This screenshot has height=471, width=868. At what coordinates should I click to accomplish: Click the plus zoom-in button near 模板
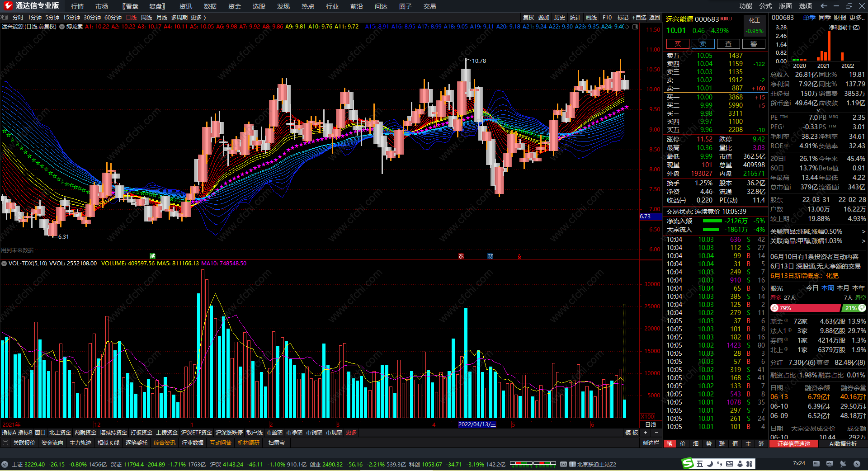[645, 433]
